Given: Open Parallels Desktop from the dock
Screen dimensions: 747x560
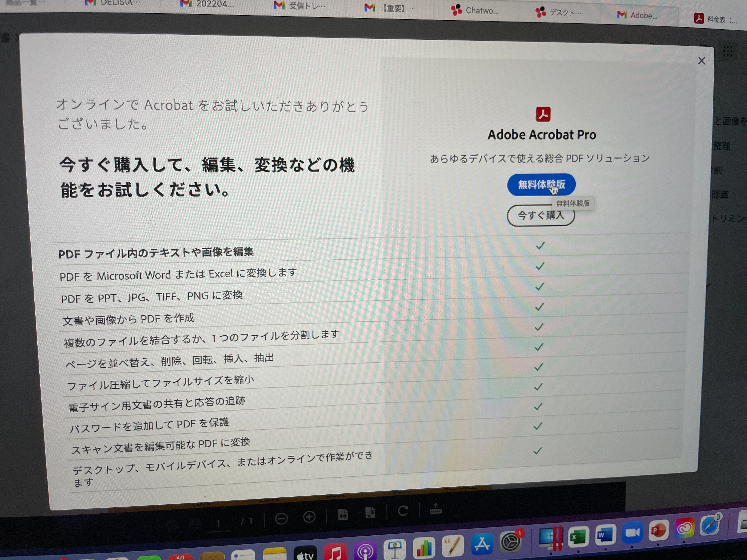Looking at the screenshot, I should pos(551,537).
